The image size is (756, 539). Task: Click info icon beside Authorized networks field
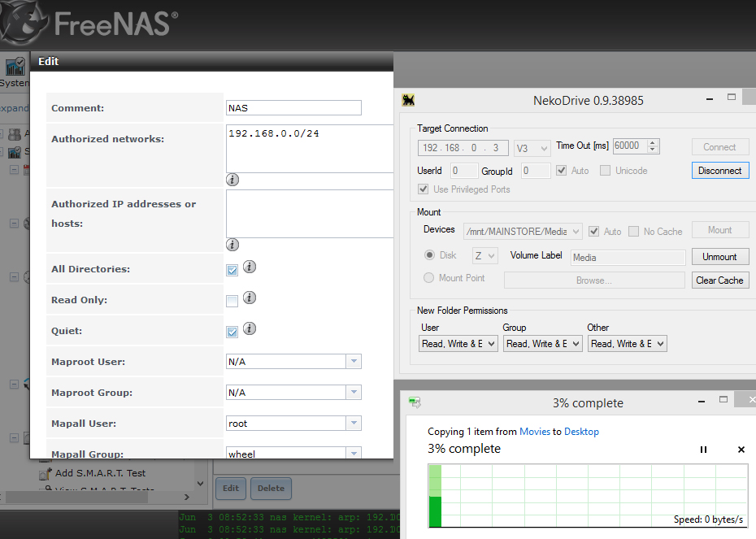[232, 180]
